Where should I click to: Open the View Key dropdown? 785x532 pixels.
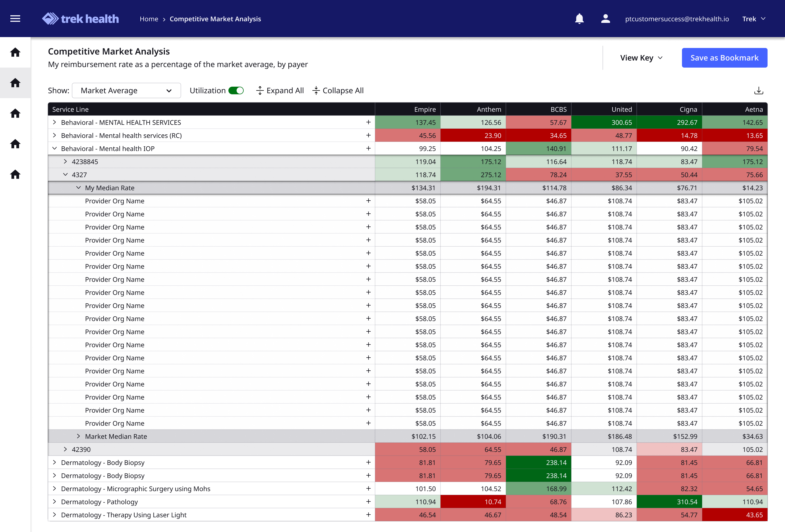pyautogui.click(x=641, y=58)
